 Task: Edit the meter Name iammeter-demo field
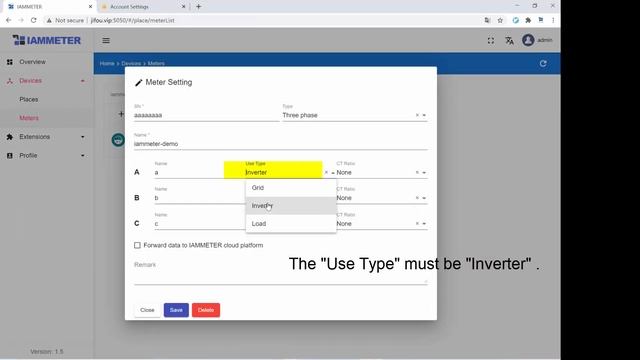[280, 144]
